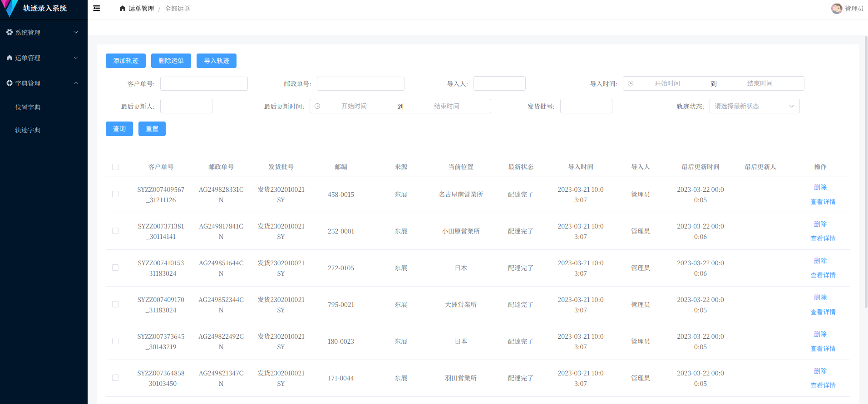Open 位置字典 in sidebar
Screen dimensions: 868x404
point(28,107)
